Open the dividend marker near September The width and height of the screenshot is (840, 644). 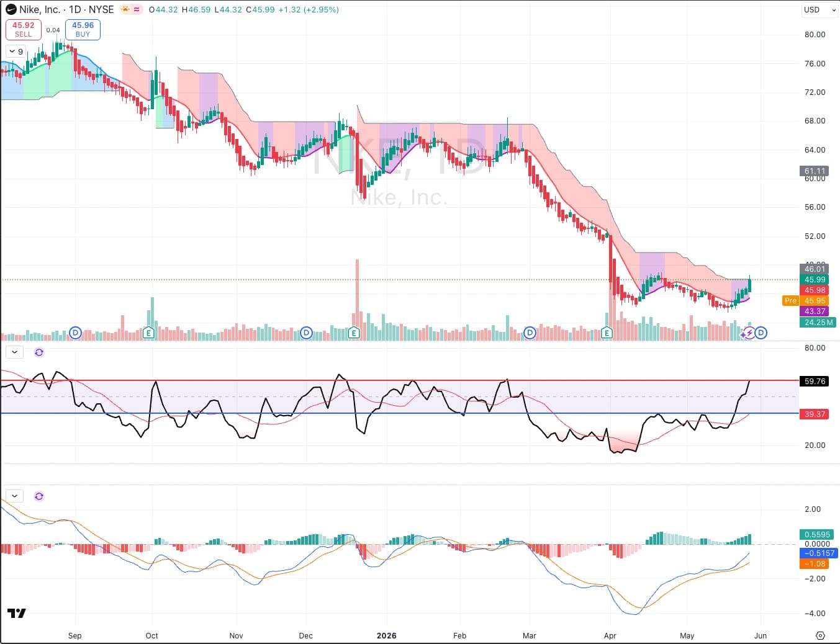coord(75,333)
